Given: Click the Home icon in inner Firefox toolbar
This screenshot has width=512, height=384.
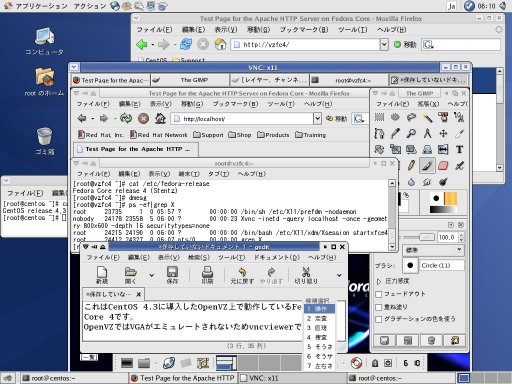Looking at the screenshot, I should coord(160,118).
